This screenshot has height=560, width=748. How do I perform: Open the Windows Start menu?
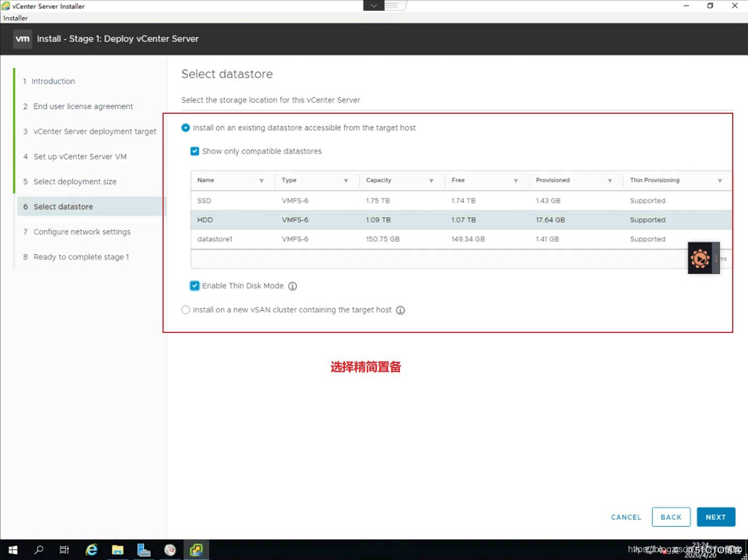point(12,550)
